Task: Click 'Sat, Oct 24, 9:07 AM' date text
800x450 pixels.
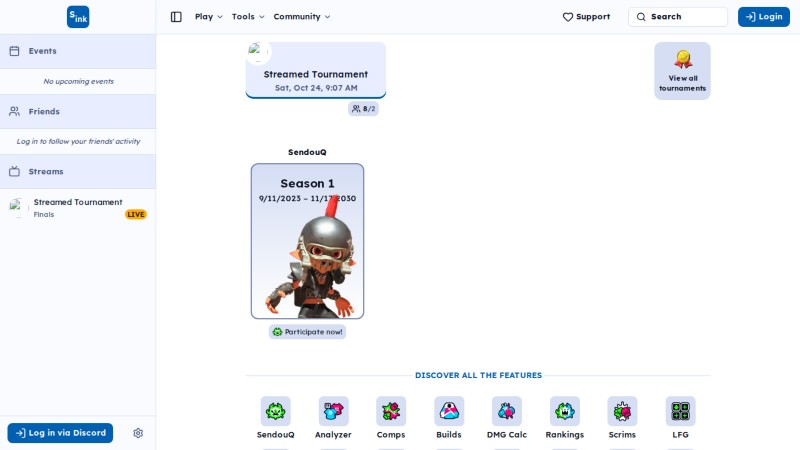Action: [x=316, y=88]
